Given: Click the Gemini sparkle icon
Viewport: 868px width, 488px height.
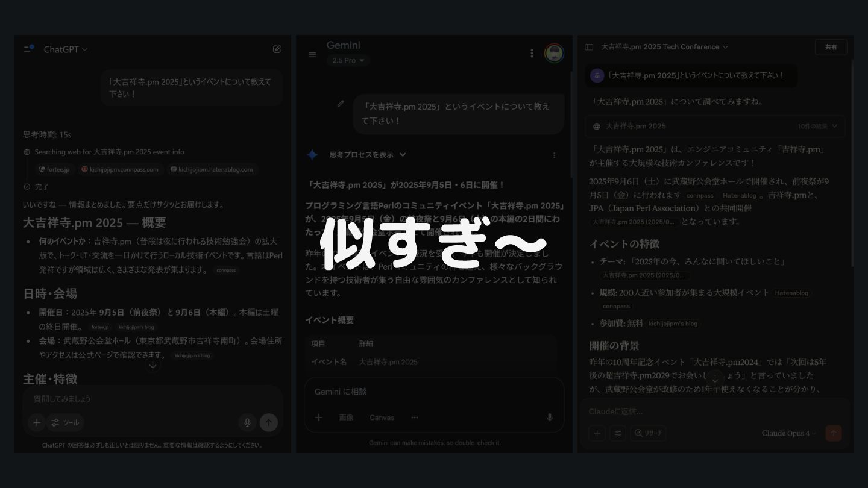Looking at the screenshot, I should (312, 155).
